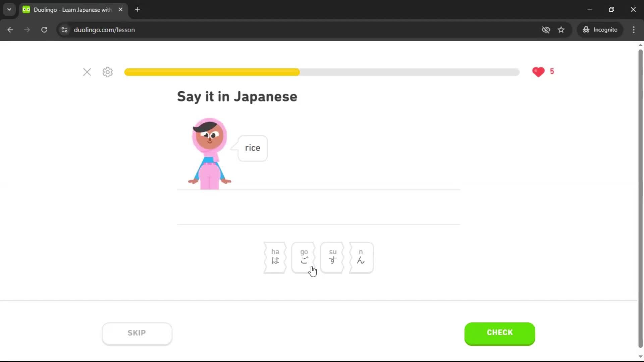Select the 'go ご' word tile
The image size is (644, 362).
[304, 257]
